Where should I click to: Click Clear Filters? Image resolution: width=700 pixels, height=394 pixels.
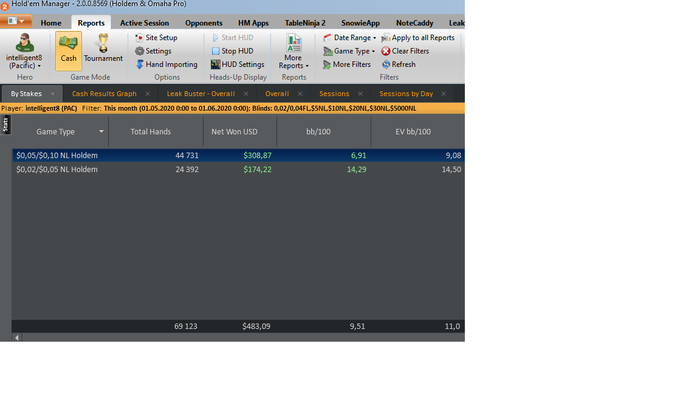click(x=405, y=51)
